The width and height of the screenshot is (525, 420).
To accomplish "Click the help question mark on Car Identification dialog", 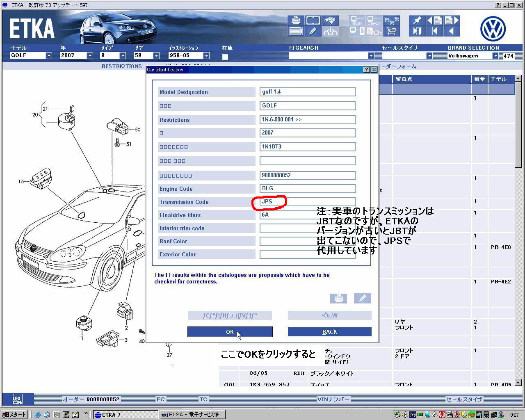I will pos(367,70).
